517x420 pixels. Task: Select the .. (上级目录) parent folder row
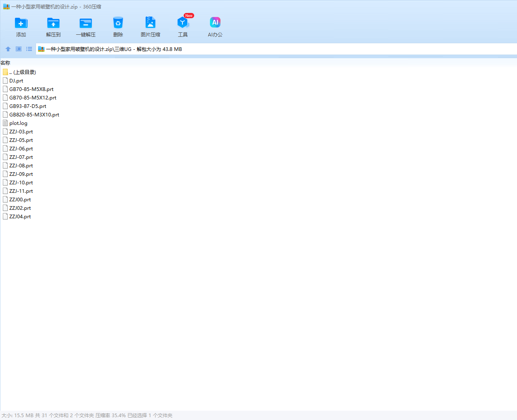point(19,72)
